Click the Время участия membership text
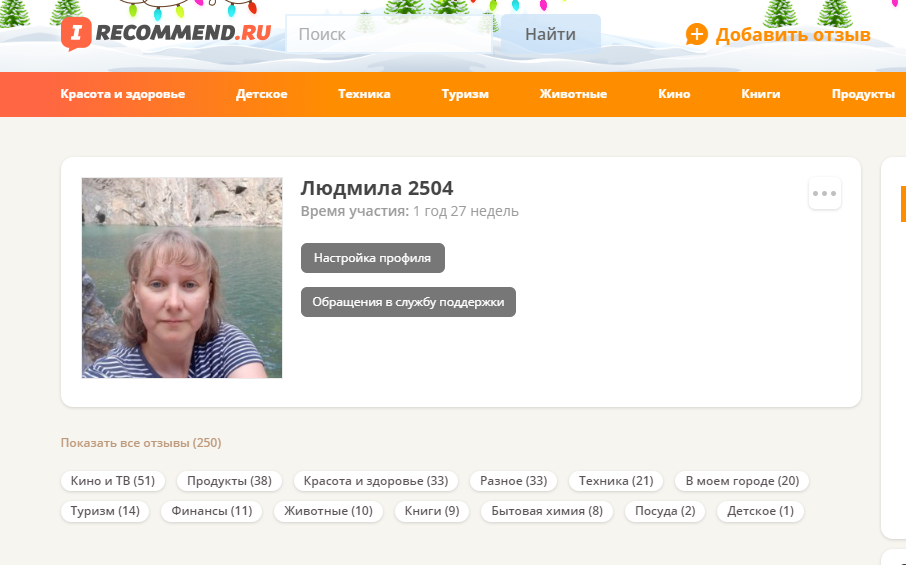The height and width of the screenshot is (565, 906). click(410, 211)
